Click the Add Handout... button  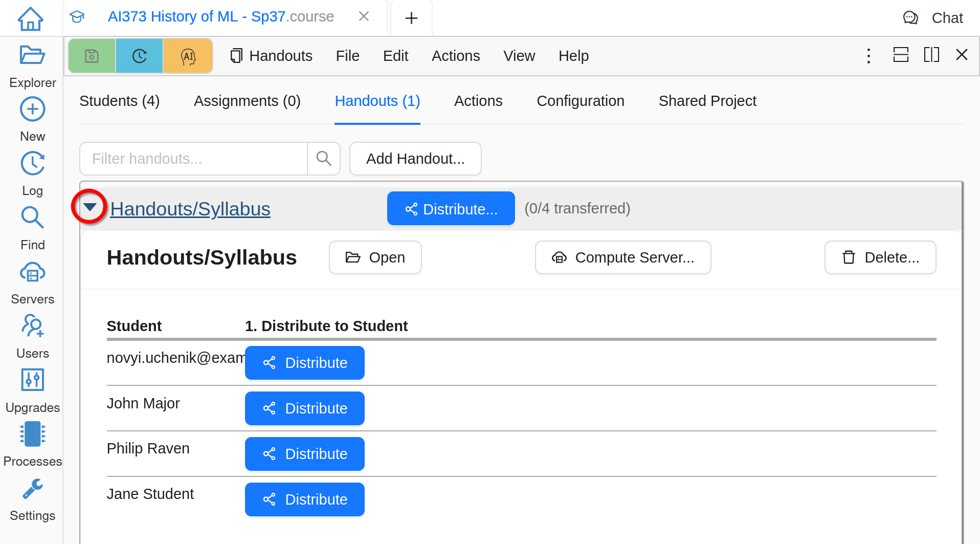pos(415,159)
